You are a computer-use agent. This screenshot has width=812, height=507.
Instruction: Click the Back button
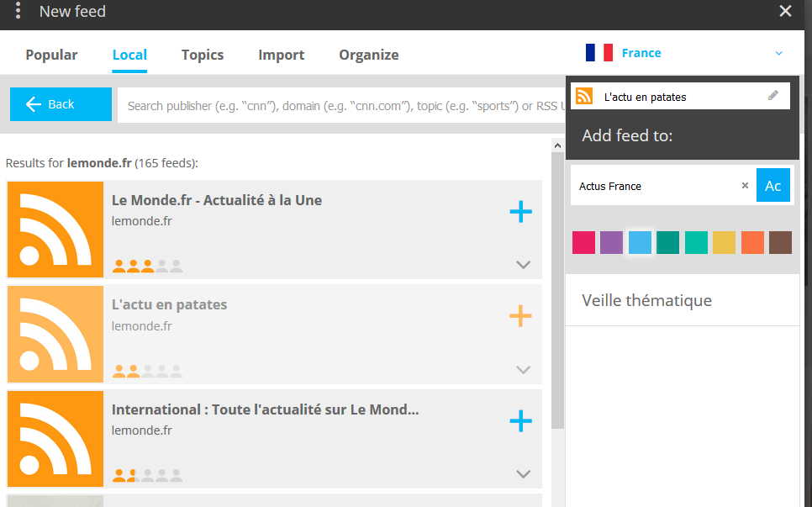pyautogui.click(x=61, y=104)
